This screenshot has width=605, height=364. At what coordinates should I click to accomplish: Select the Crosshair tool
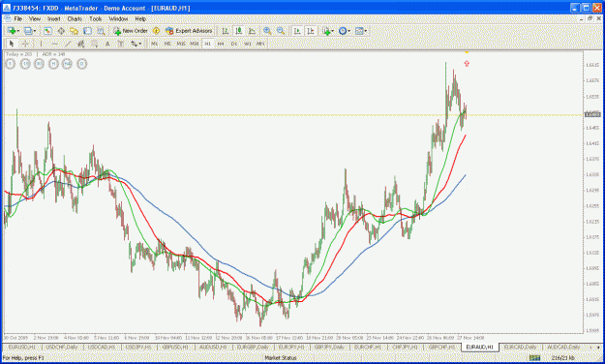click(x=25, y=44)
